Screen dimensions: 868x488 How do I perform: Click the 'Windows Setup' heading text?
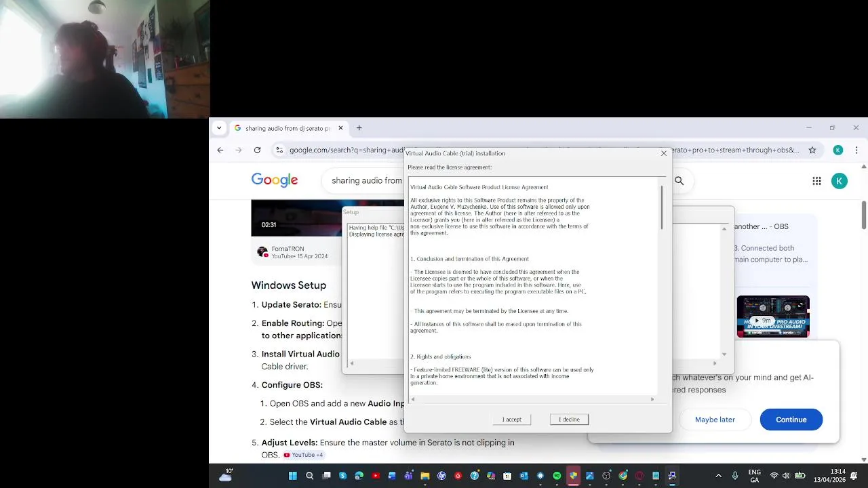pos(289,285)
